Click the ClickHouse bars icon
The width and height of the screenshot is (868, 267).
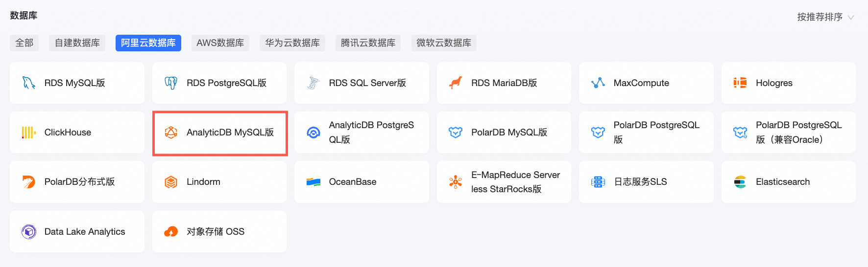click(29, 133)
